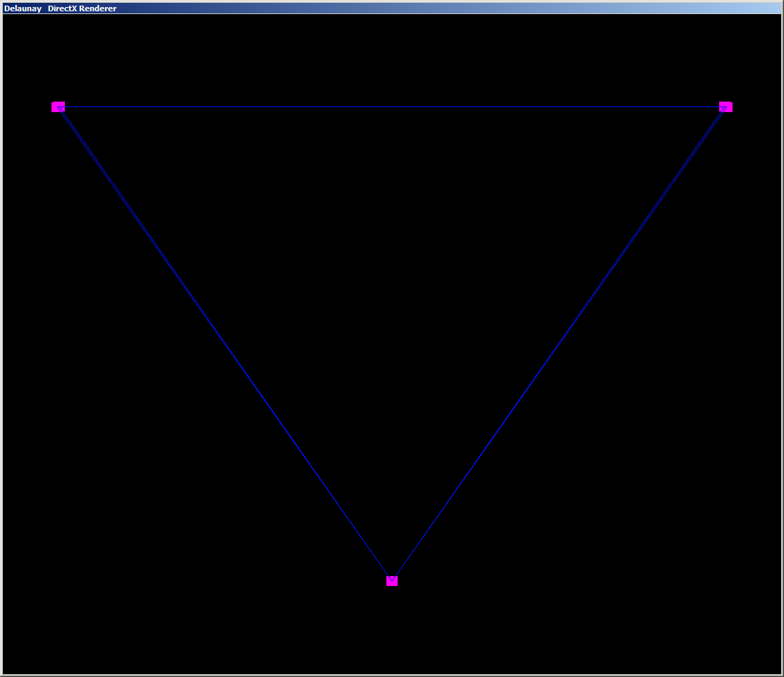
Task: Click the "DirectX Renderer" title text
Action: click(x=82, y=8)
